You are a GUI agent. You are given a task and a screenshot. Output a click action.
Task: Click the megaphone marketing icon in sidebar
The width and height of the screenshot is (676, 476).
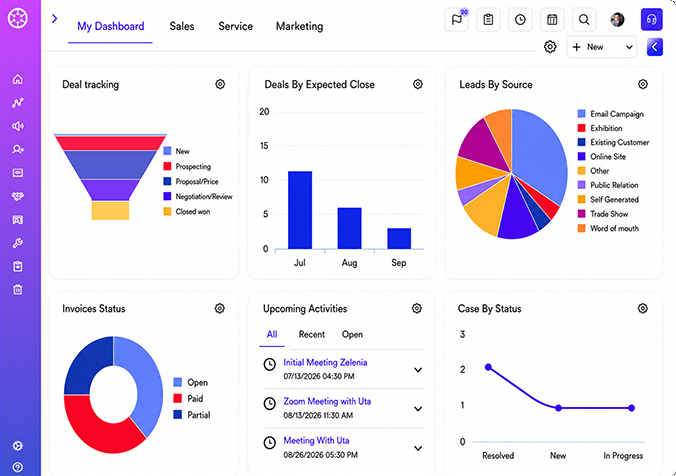(18, 126)
